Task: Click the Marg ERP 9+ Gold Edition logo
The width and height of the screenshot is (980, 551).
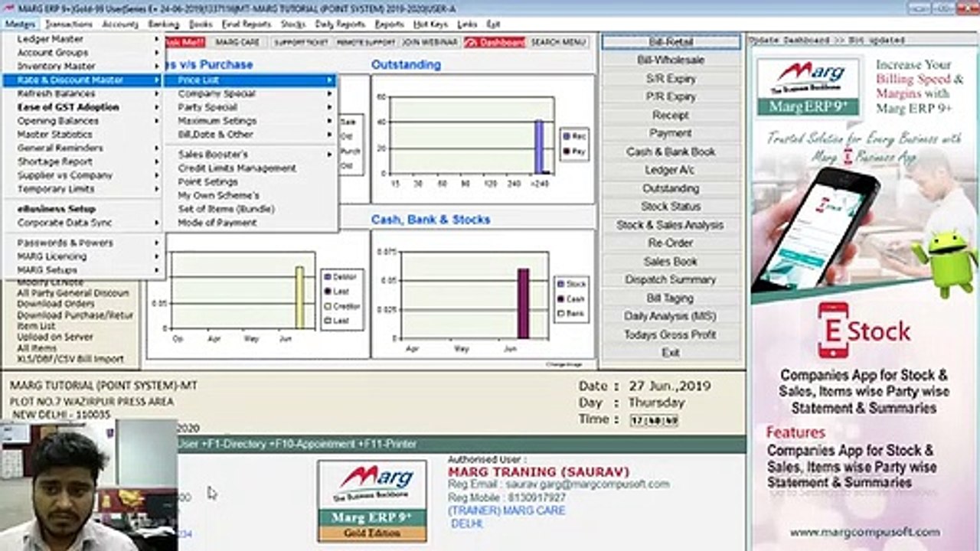Action: (372, 501)
